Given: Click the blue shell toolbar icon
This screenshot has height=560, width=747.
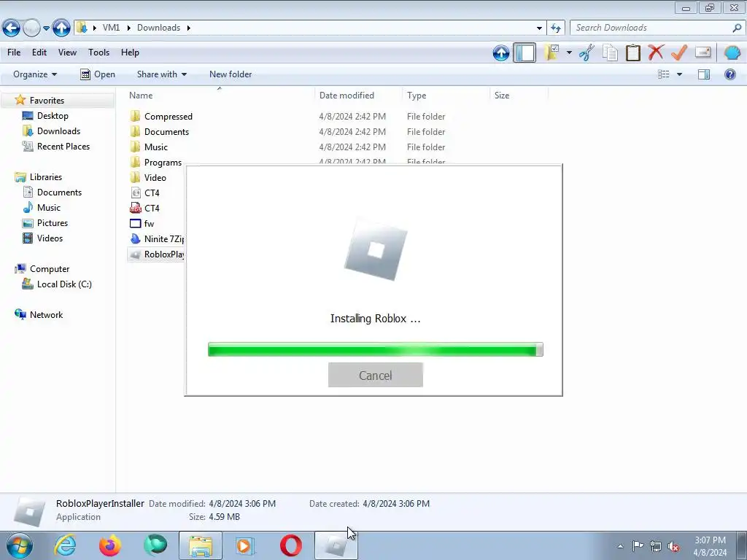Looking at the screenshot, I should pyautogui.click(x=732, y=52).
